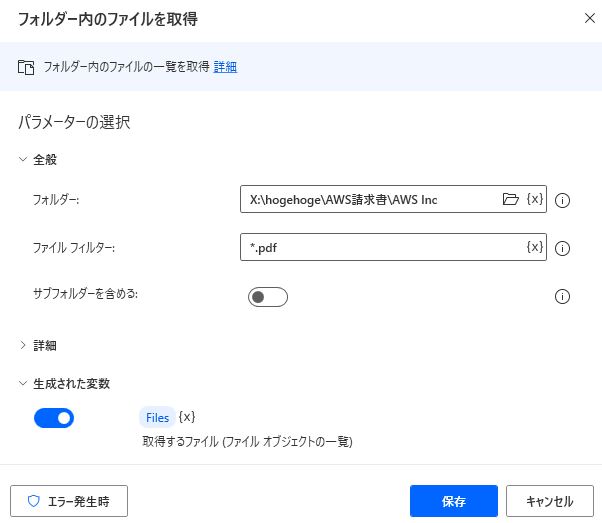This screenshot has width=602, height=523.
Task: Insert variable {x} in ファイル フィルター field
Action: click(535, 247)
